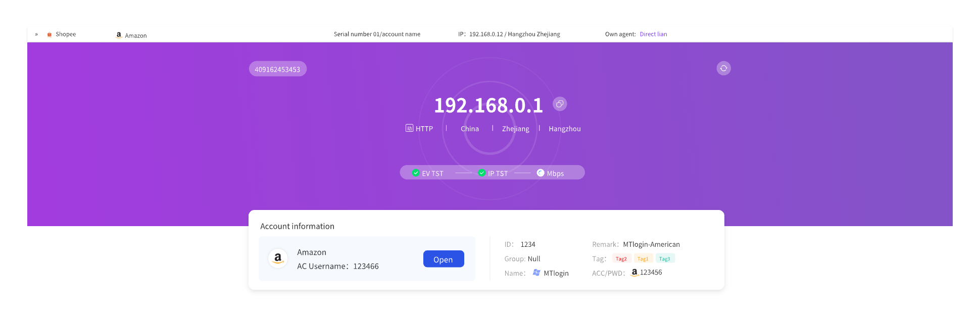Click the refresh icon in purple banner
Image resolution: width=980 pixels, height=317 pixels.
point(723,68)
